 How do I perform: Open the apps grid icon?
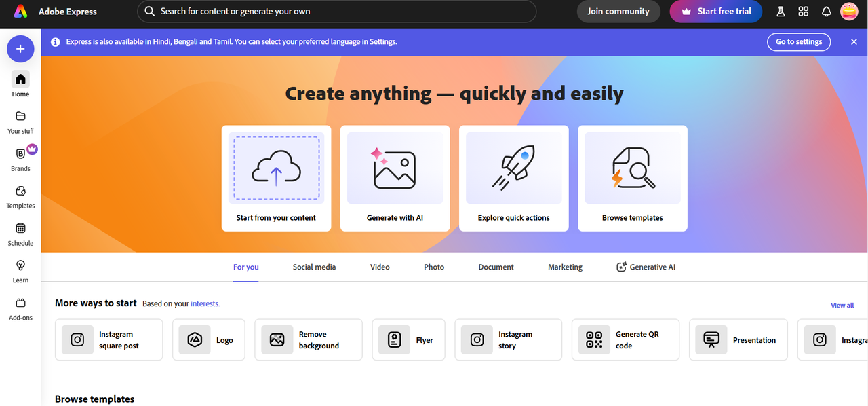click(804, 12)
